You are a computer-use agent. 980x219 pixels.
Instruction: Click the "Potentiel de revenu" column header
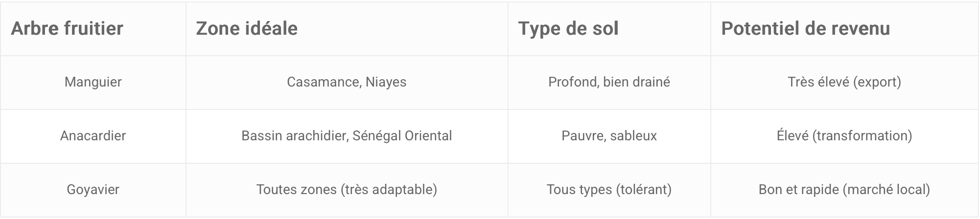(x=805, y=28)
